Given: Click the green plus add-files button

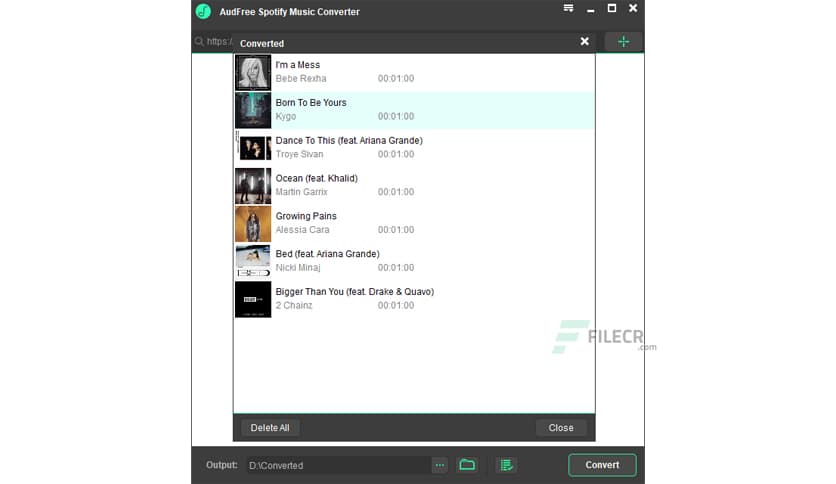Looking at the screenshot, I should point(623,42).
